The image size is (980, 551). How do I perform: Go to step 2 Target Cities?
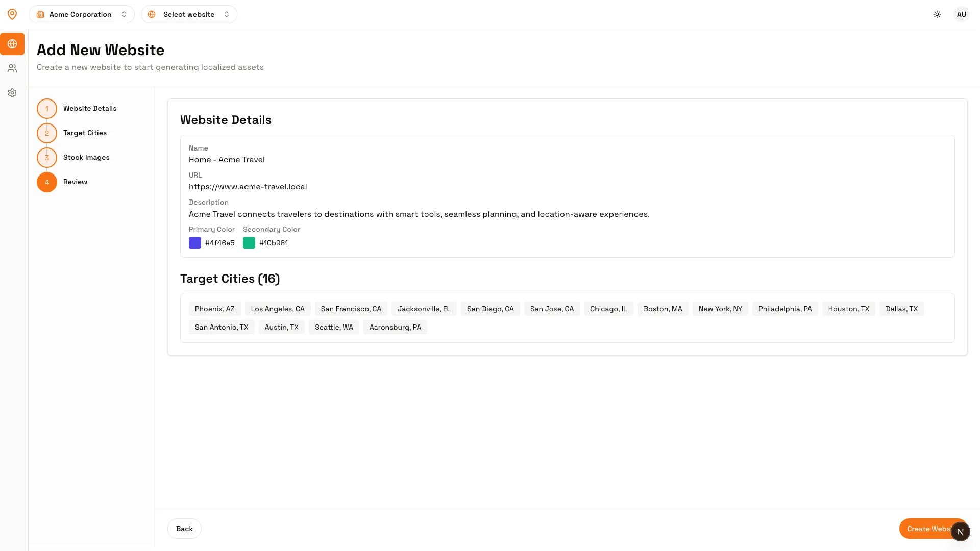click(47, 133)
